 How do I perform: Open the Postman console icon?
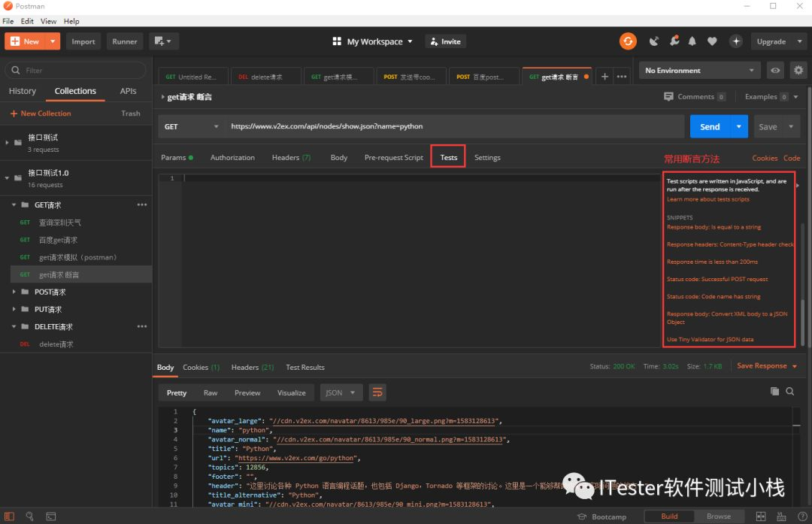51,516
